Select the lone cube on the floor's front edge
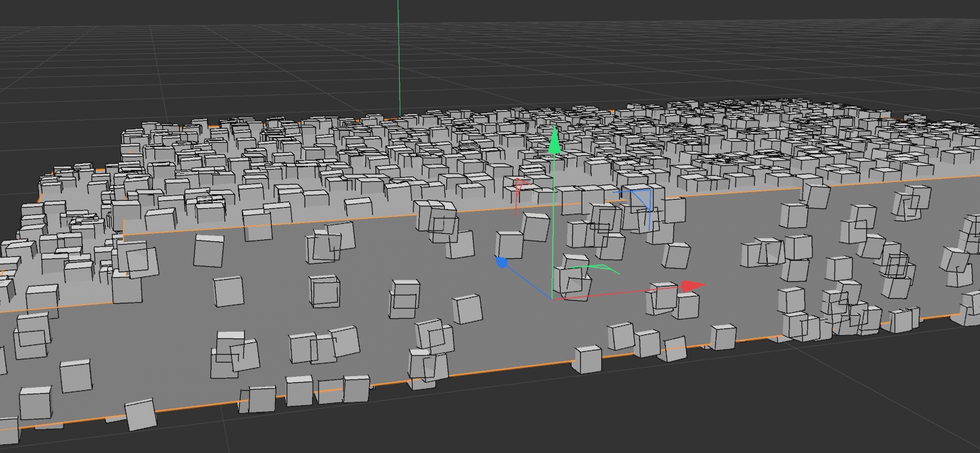 (587, 359)
